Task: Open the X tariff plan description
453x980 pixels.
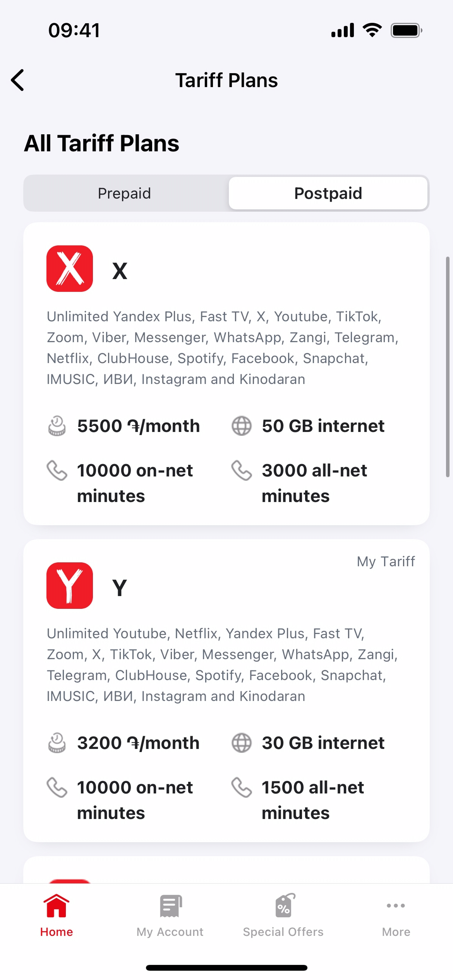Action: [223, 348]
